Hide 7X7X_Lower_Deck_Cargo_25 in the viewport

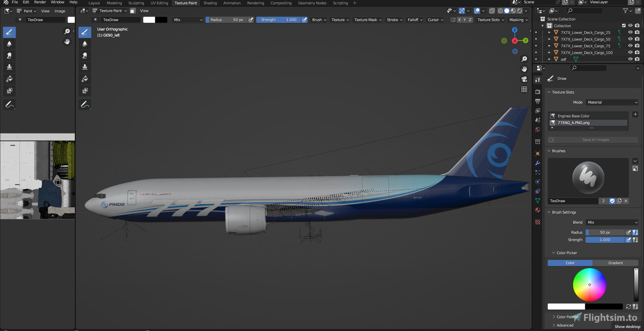point(630,32)
